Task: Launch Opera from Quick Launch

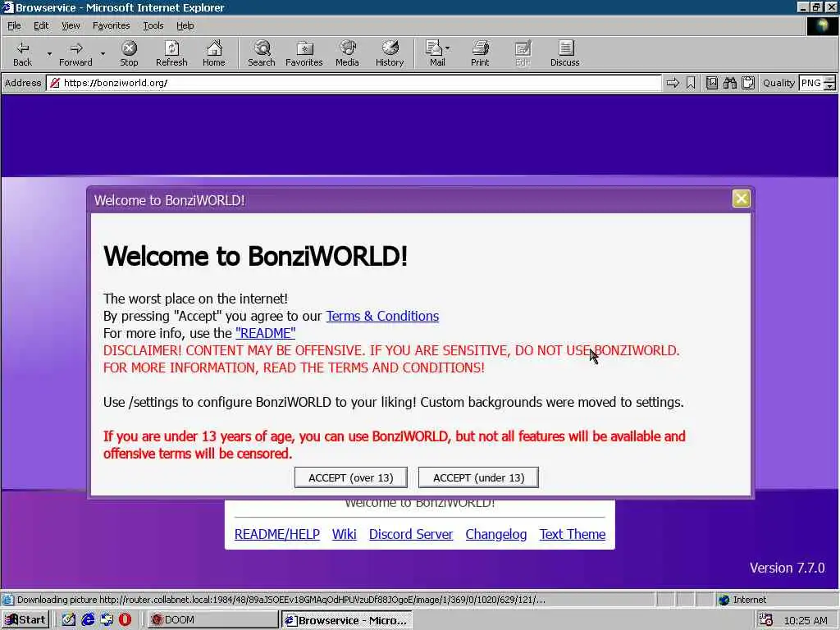Action: coord(125,620)
